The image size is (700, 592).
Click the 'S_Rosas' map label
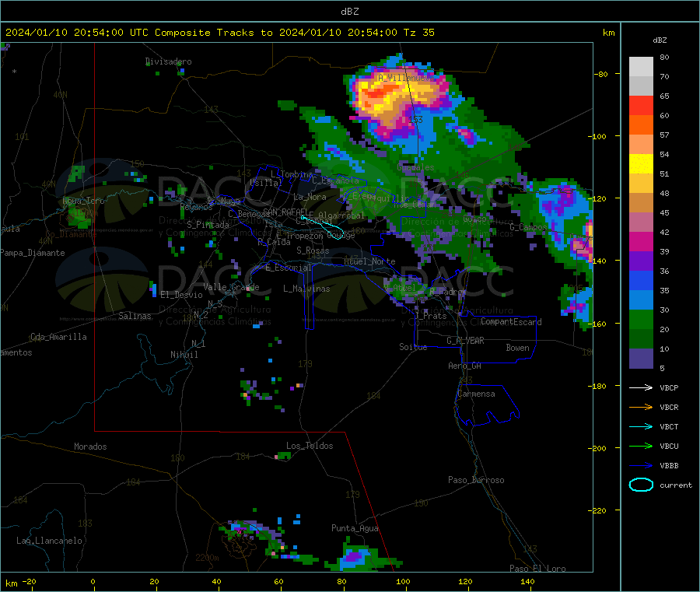coord(313,250)
